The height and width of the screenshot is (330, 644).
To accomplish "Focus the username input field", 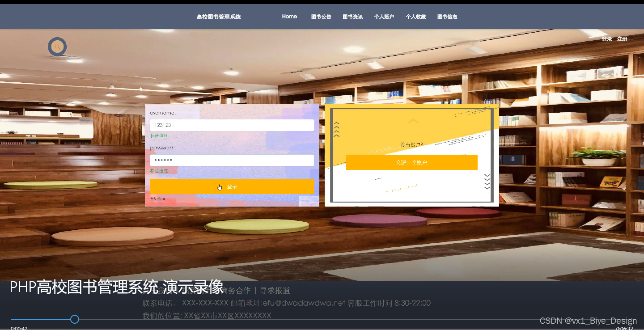I will (232, 125).
